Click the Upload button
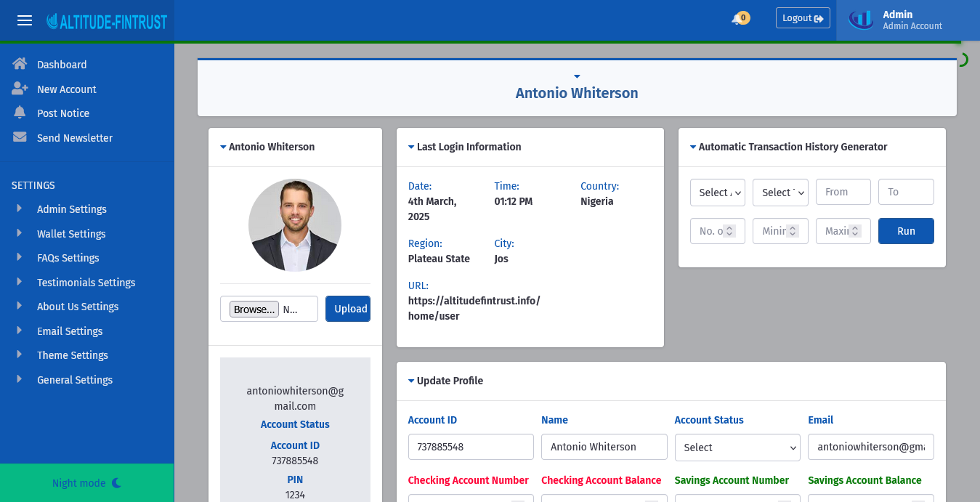 pos(347,309)
